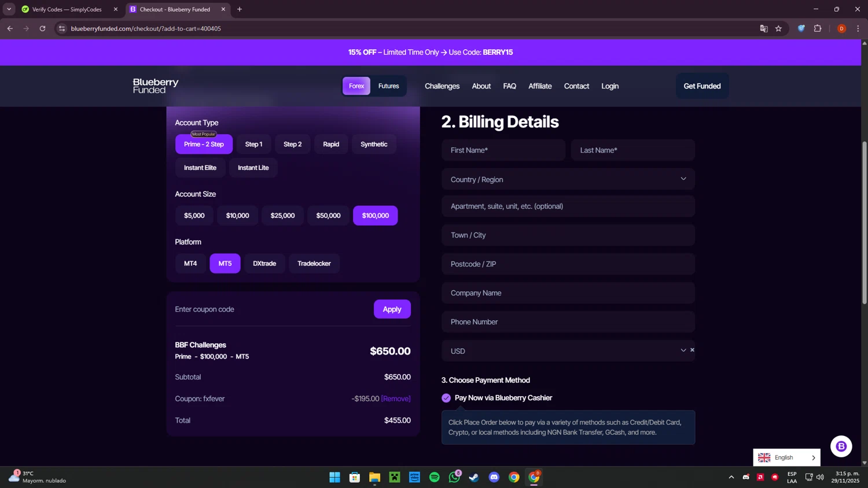Remove the fxfever coupon
The image size is (868, 488).
coord(396,399)
